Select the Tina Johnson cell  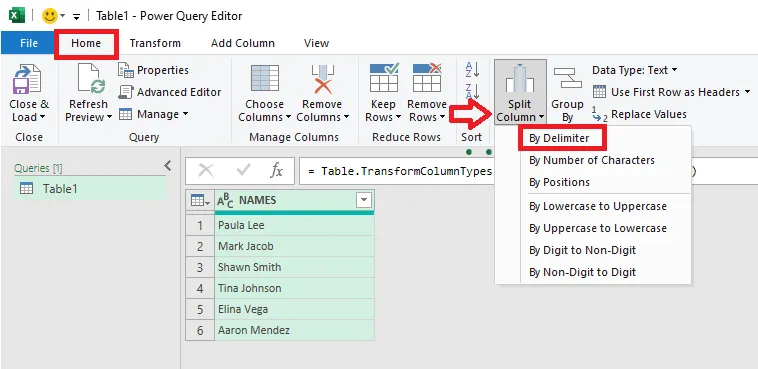pos(294,288)
